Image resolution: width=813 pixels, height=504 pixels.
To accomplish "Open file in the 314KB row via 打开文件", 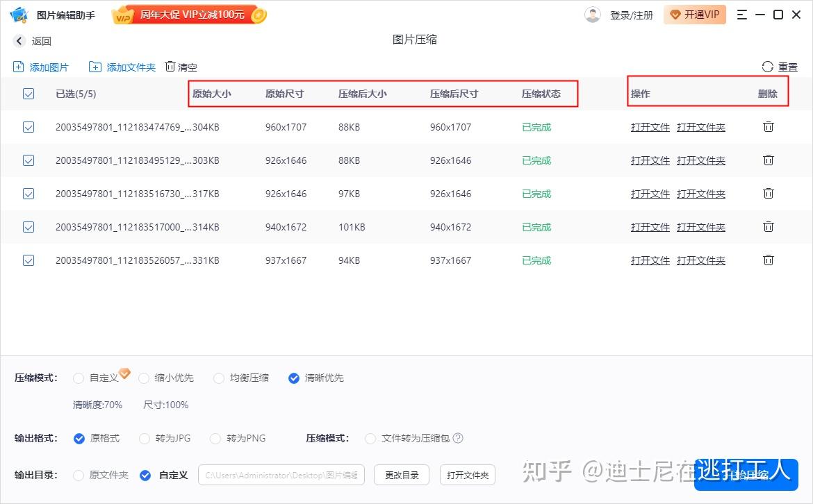I will pyautogui.click(x=650, y=227).
